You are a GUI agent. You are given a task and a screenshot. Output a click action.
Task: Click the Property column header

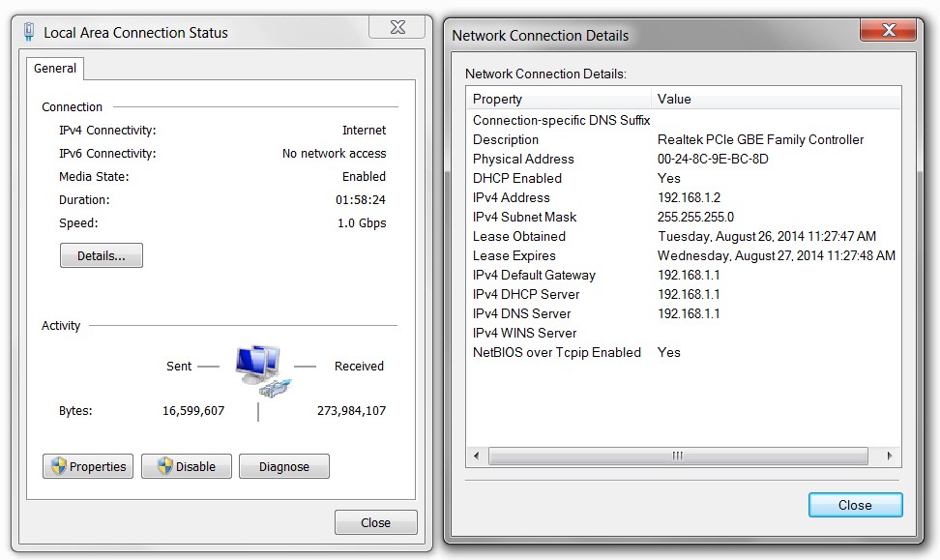(559, 99)
